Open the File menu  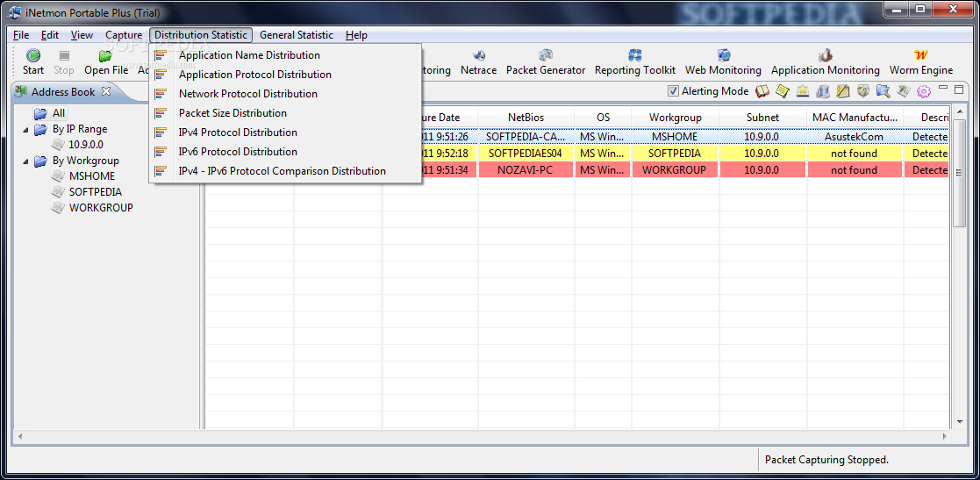tap(21, 35)
